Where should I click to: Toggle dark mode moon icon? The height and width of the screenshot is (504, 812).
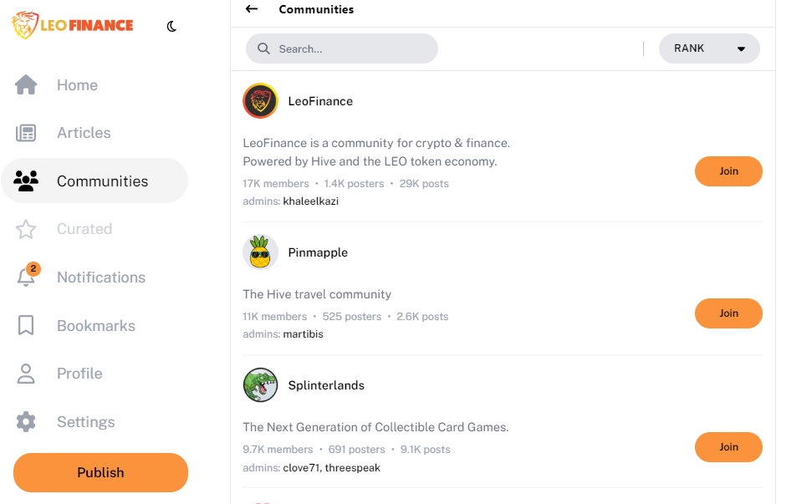[171, 27]
